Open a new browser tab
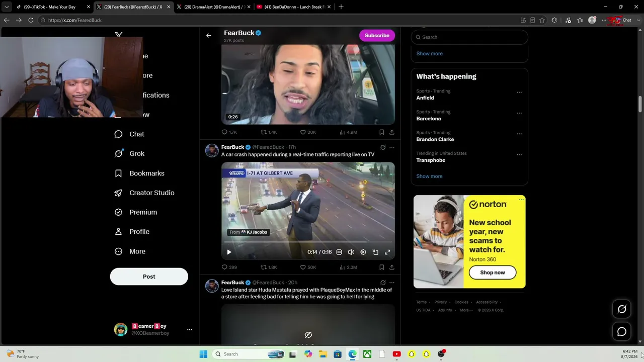 [x=341, y=7]
